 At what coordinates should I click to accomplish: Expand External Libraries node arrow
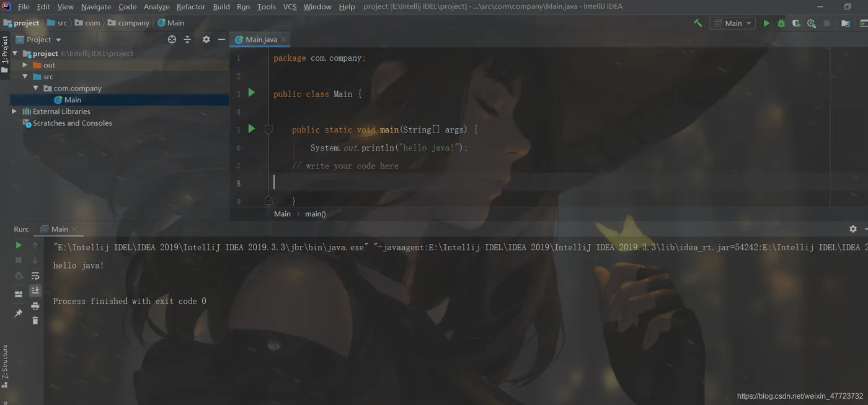pos(14,111)
